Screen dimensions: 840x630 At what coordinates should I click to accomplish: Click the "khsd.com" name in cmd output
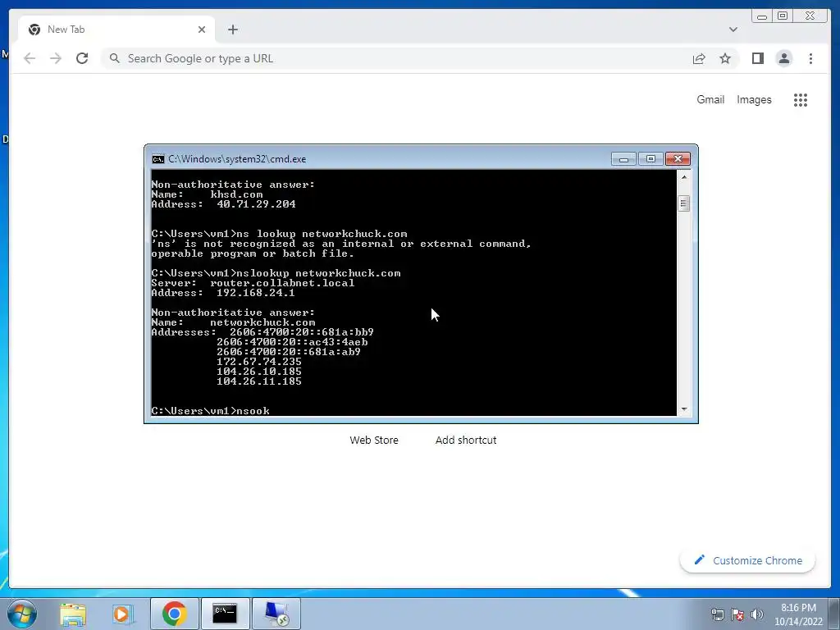236,194
